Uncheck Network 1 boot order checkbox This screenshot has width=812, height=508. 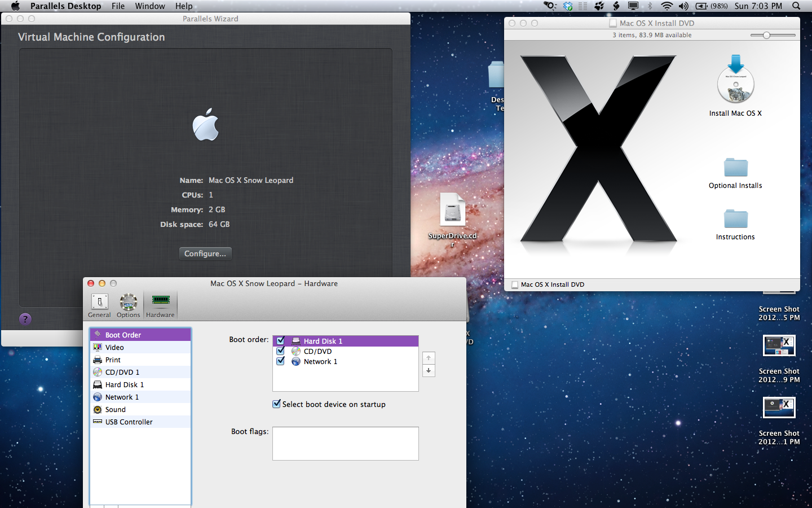(280, 361)
